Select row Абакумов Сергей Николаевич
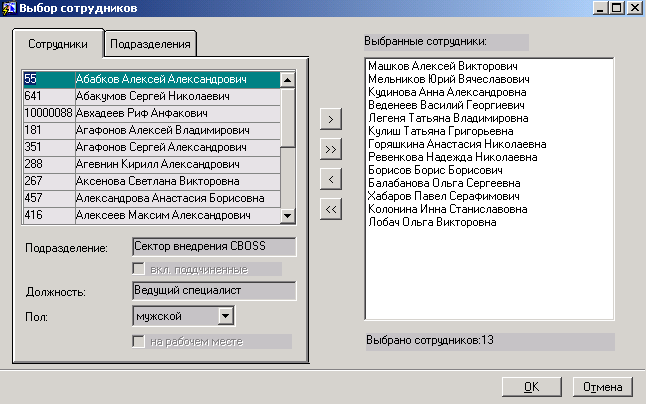This screenshot has width=646, height=404. (x=152, y=96)
